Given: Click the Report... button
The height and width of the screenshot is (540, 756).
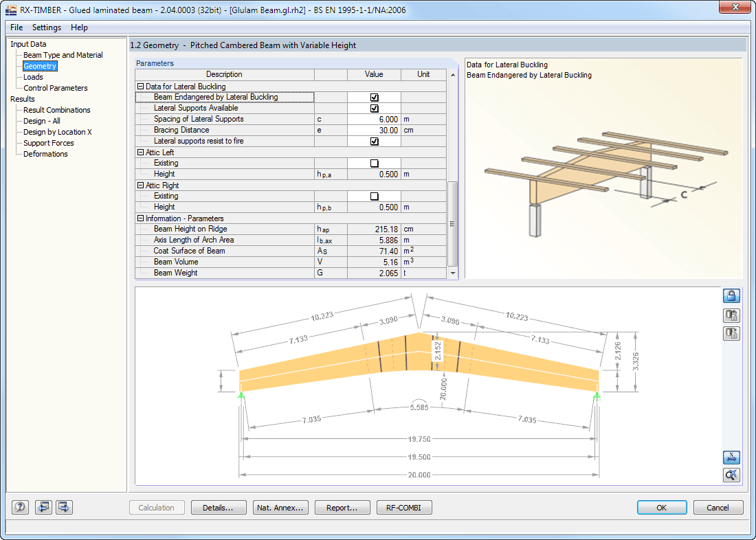Looking at the screenshot, I should [342, 508].
